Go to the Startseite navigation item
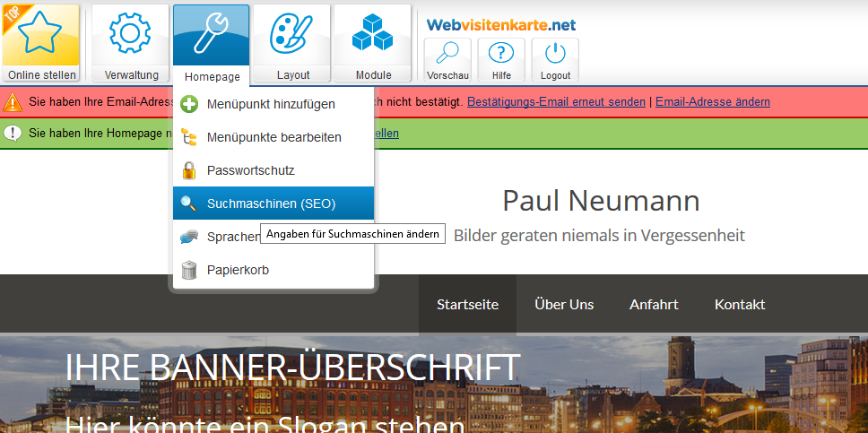 pyautogui.click(x=468, y=305)
